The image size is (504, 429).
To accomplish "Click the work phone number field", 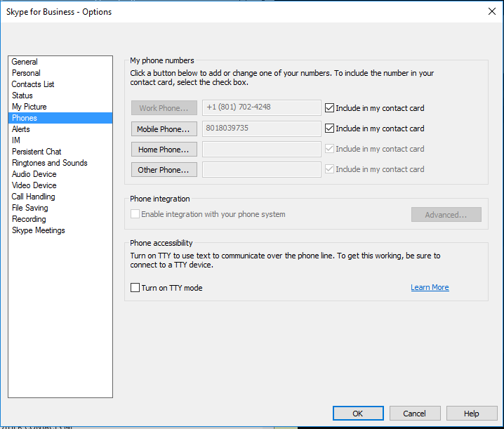I will click(x=262, y=107).
